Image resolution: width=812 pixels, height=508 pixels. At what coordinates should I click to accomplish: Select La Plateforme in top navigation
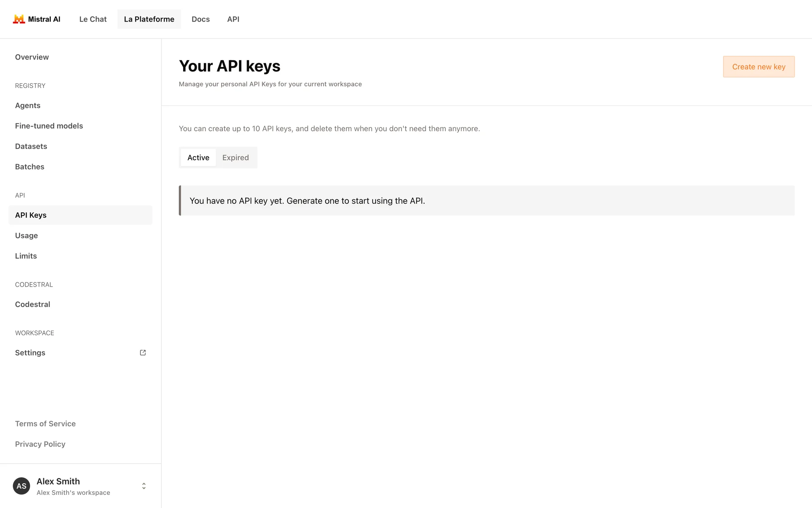(149, 19)
